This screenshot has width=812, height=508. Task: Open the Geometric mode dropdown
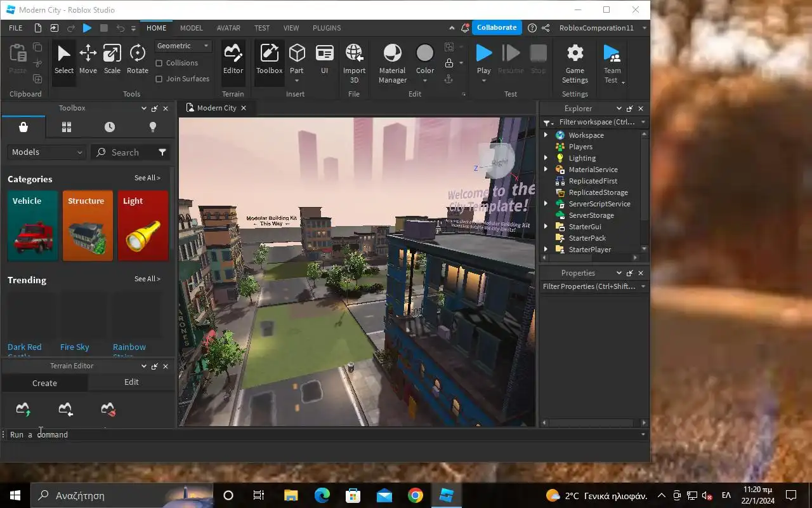click(183, 46)
